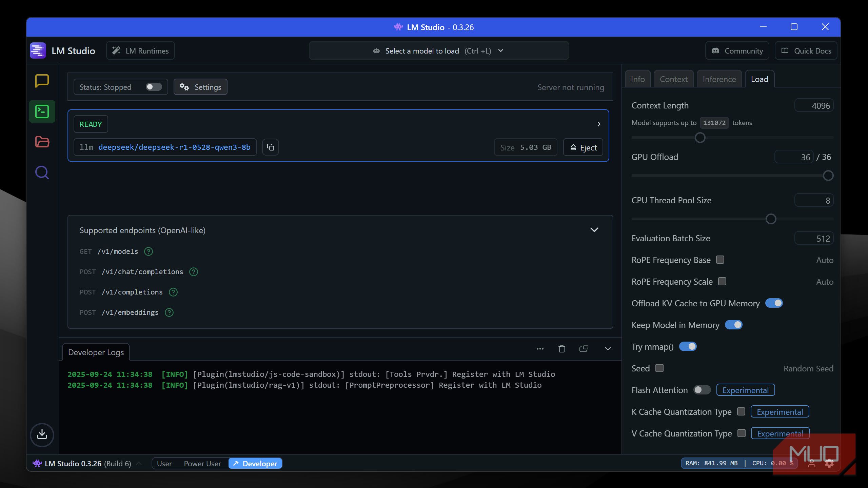Turn off Keep Model in Memory
The height and width of the screenshot is (488, 868).
tap(734, 325)
